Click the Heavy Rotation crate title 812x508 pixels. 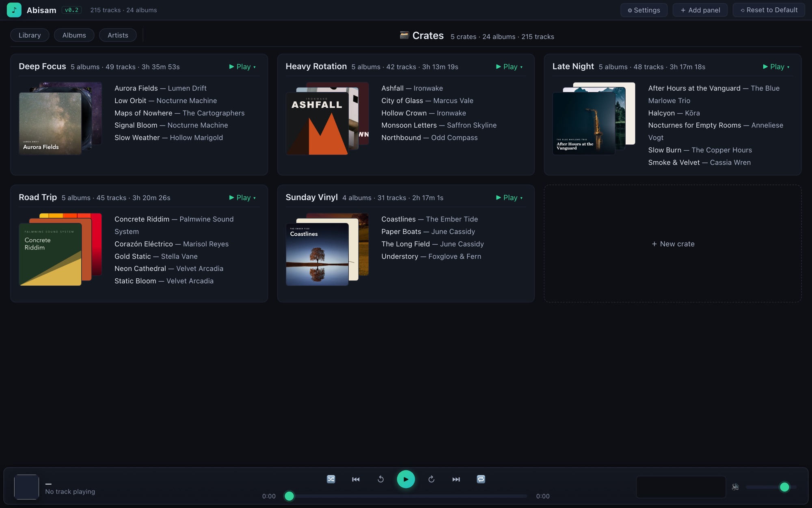(x=316, y=66)
